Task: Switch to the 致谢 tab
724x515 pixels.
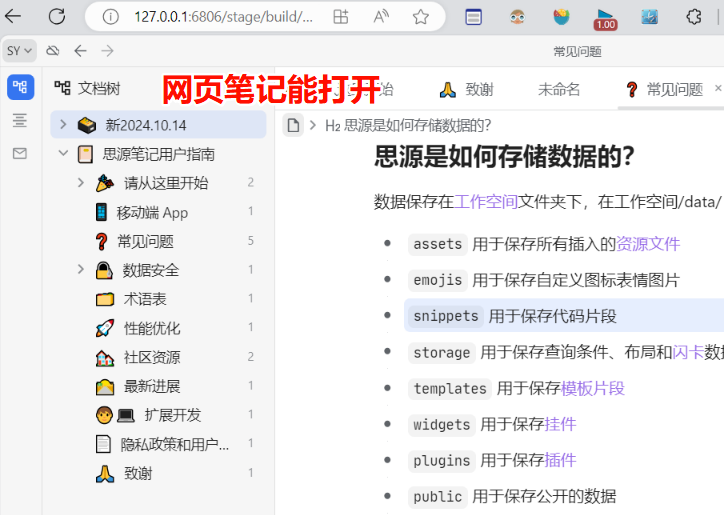Action: (466, 89)
